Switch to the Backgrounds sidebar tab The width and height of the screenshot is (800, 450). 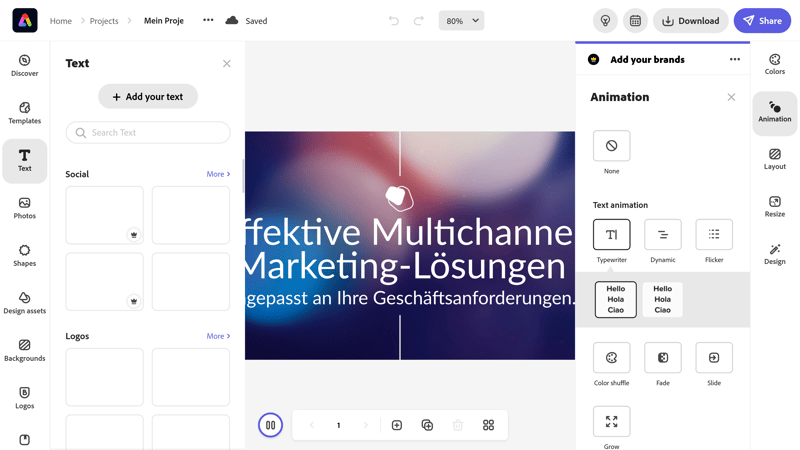24,351
